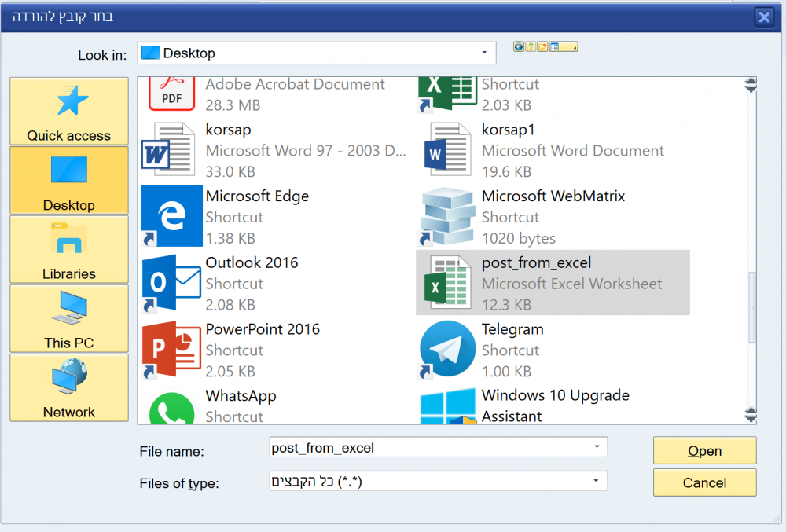Open the View menu button
This screenshot has height=532, width=786.
564,46
